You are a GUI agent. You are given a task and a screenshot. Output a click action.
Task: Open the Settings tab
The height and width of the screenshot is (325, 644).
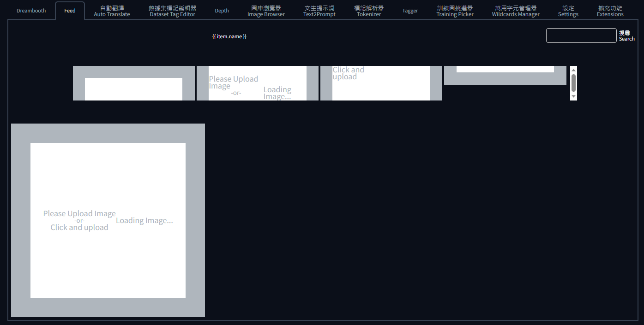[x=568, y=10]
